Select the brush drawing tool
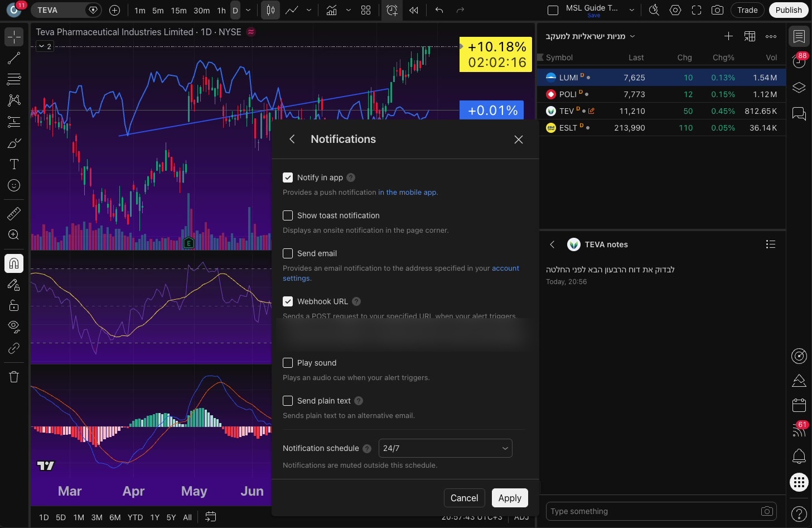The height and width of the screenshot is (528, 812). tap(14, 143)
